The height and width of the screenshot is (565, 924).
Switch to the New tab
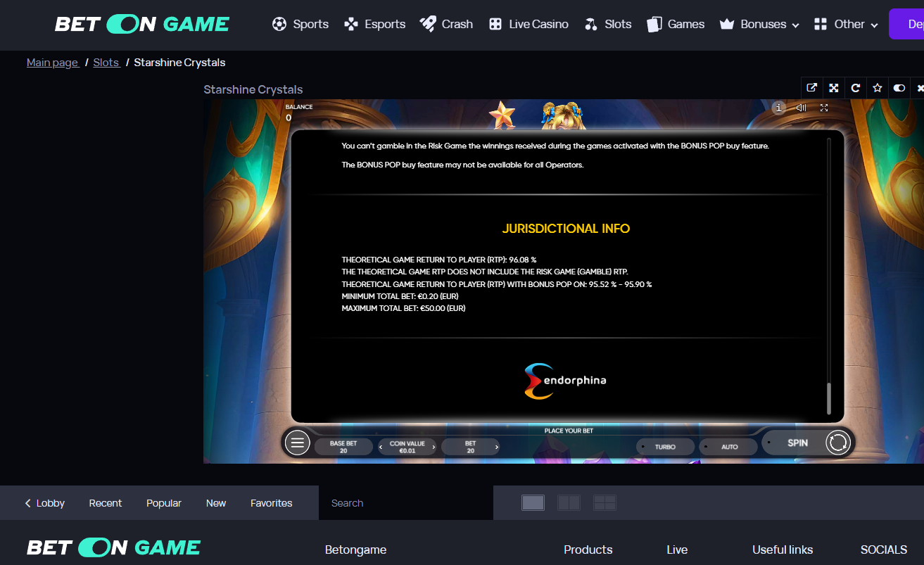point(216,503)
